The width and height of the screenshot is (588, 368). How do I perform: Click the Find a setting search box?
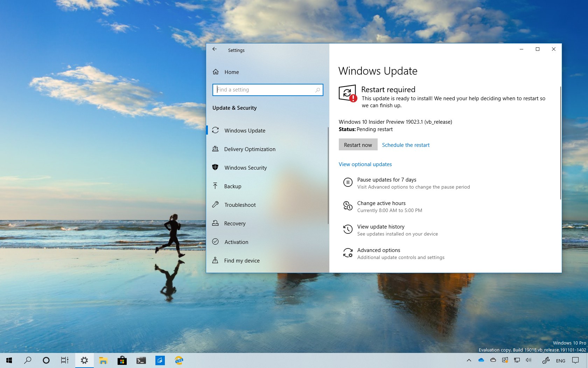pos(268,90)
